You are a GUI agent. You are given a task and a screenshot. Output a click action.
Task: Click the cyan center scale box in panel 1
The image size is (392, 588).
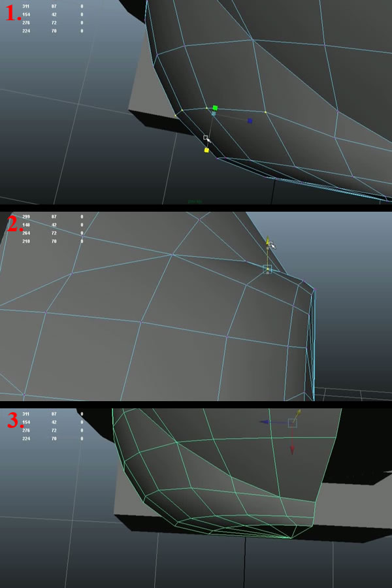point(214,114)
